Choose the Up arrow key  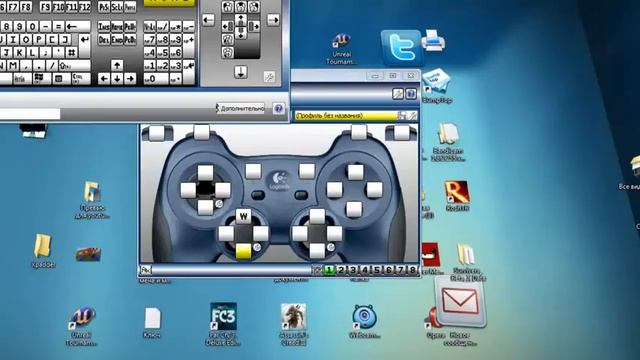click(x=117, y=65)
